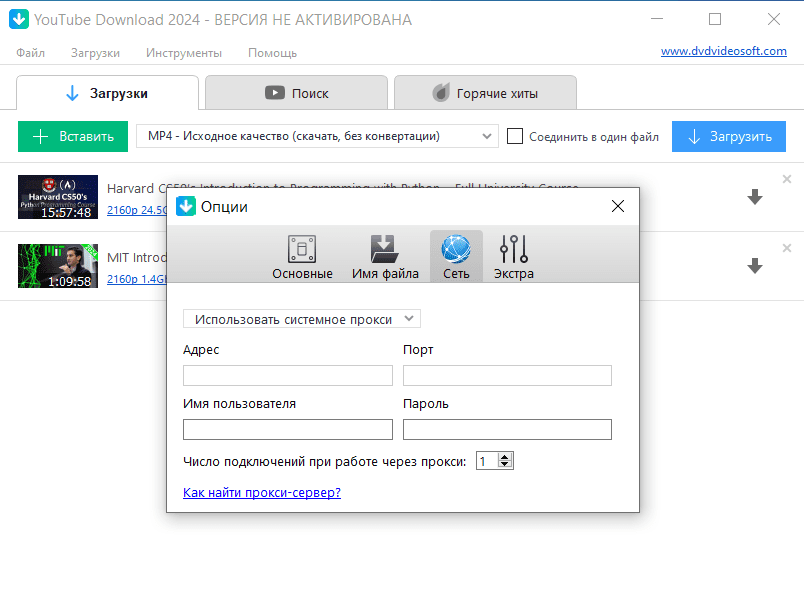The width and height of the screenshot is (804, 600).
Task: Remove the Harvard CS50 video from list
Action: pyautogui.click(x=787, y=179)
